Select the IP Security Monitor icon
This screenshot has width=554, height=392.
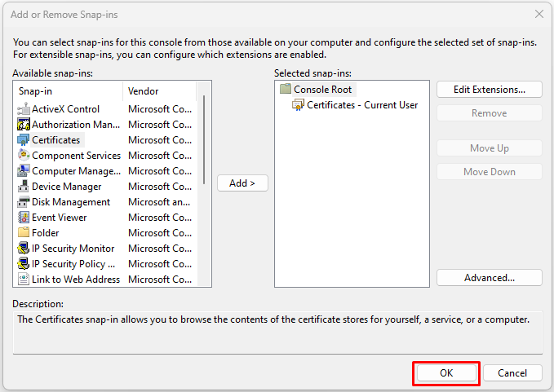click(x=24, y=249)
